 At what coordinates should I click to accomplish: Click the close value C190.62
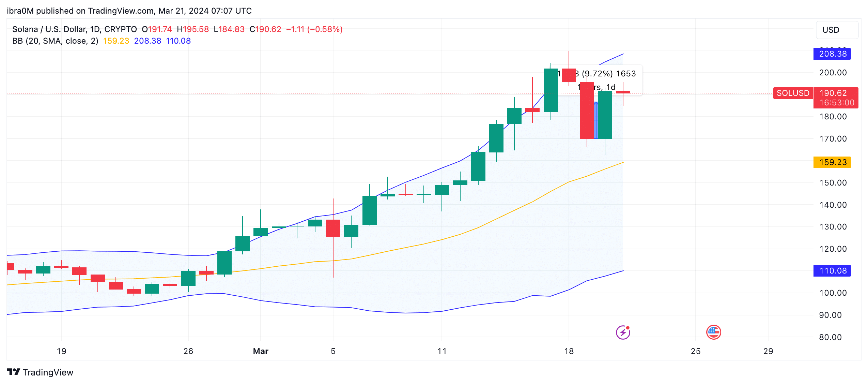click(x=265, y=29)
